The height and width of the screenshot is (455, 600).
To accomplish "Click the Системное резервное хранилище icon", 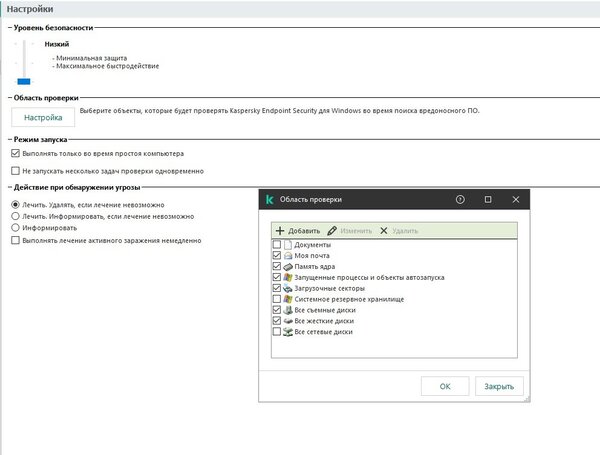I will point(288,299).
